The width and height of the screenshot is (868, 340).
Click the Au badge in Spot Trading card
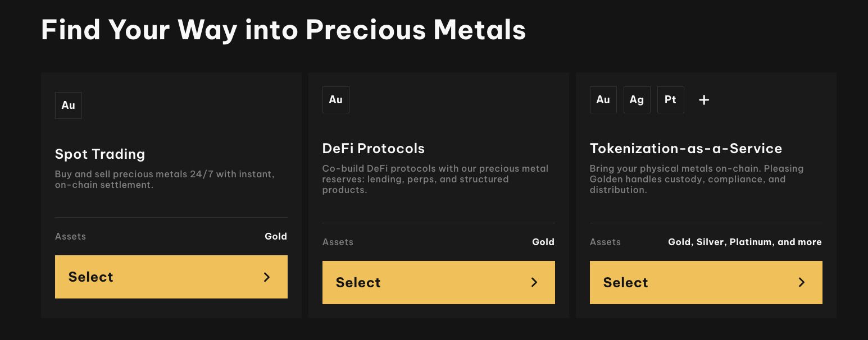(69, 105)
